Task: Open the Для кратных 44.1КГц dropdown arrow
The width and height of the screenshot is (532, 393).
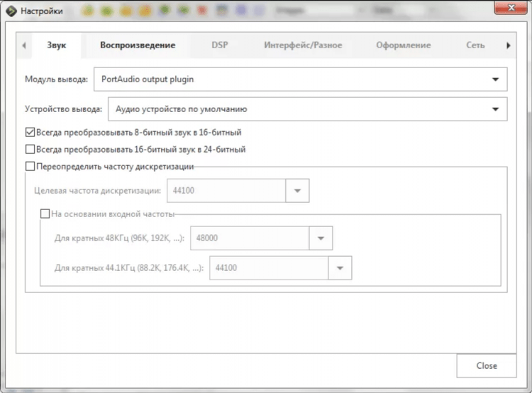Action: click(340, 268)
